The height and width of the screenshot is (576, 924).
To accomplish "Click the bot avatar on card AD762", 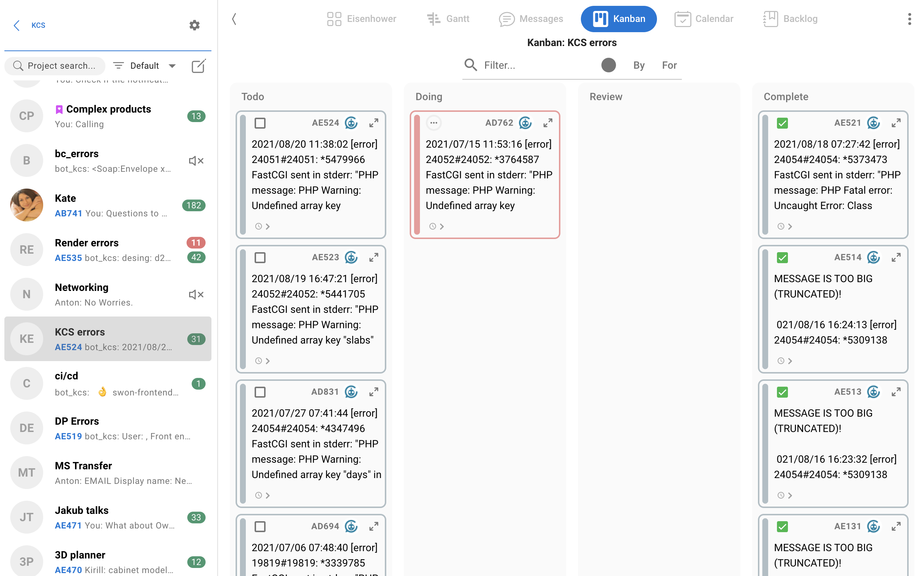I will (525, 123).
